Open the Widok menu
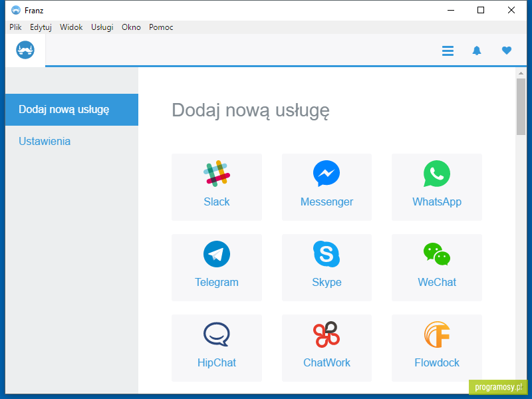Viewport: 532px width, 399px height. (71, 27)
